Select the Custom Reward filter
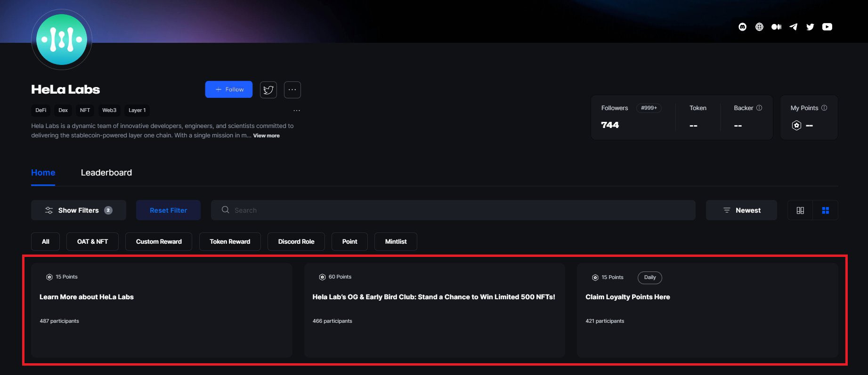 point(159,241)
